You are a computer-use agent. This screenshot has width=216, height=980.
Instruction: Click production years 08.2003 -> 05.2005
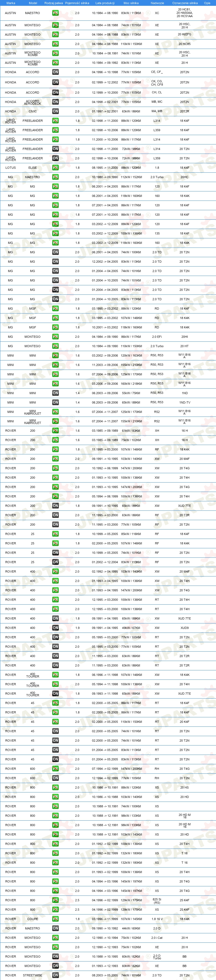105,975
